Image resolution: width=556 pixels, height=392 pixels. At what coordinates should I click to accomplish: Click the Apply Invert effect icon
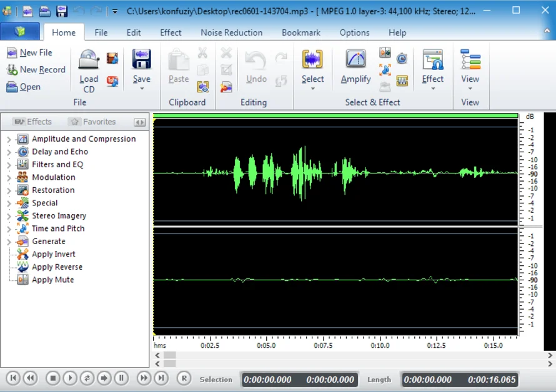click(22, 254)
